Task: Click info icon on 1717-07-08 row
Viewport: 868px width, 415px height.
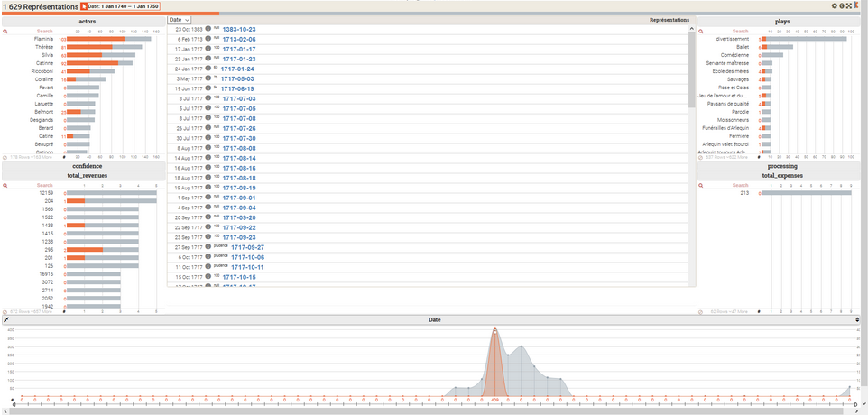Action: (208, 118)
